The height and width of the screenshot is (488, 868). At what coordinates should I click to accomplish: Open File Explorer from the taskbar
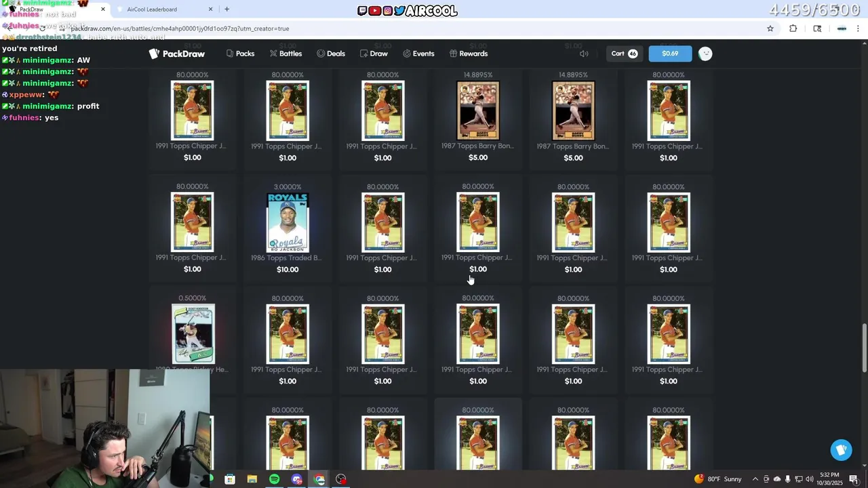(252, 479)
